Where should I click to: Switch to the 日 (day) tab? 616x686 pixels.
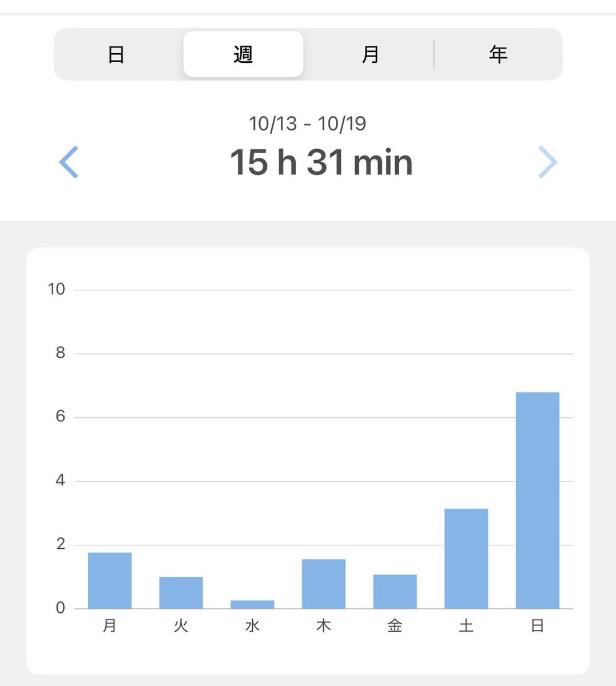116,55
